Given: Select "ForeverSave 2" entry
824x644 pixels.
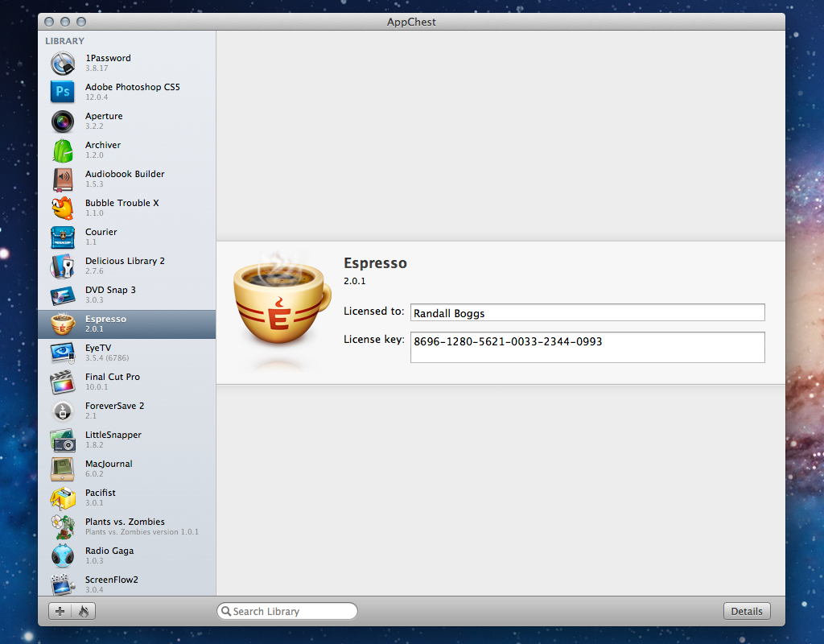Looking at the screenshot, I should [114, 406].
